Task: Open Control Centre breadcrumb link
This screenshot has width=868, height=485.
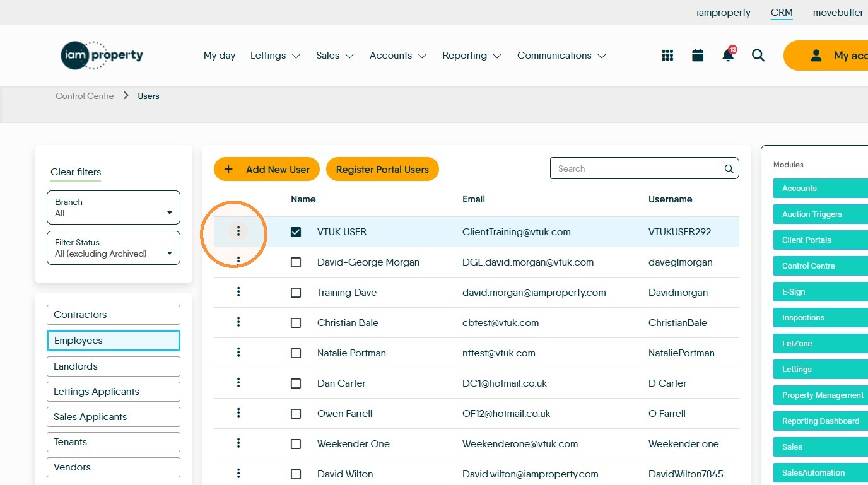Action: coord(85,96)
